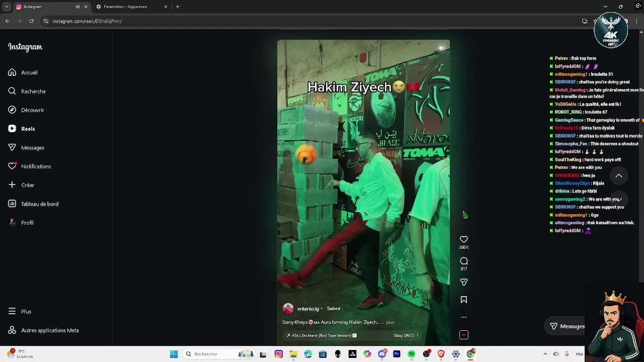Reload the current page

point(31,21)
